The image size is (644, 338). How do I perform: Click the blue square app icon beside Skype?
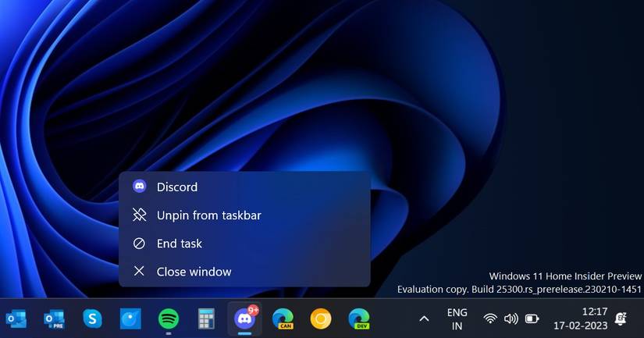click(x=130, y=318)
